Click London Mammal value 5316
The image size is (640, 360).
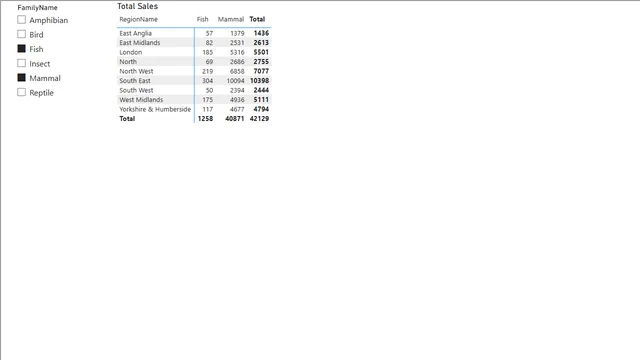click(x=237, y=52)
